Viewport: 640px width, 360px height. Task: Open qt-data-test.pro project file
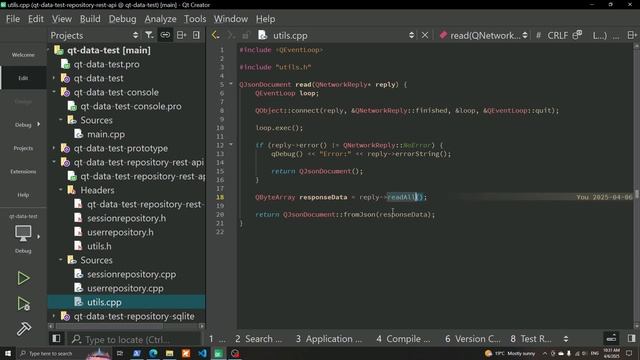pyautogui.click(x=106, y=64)
